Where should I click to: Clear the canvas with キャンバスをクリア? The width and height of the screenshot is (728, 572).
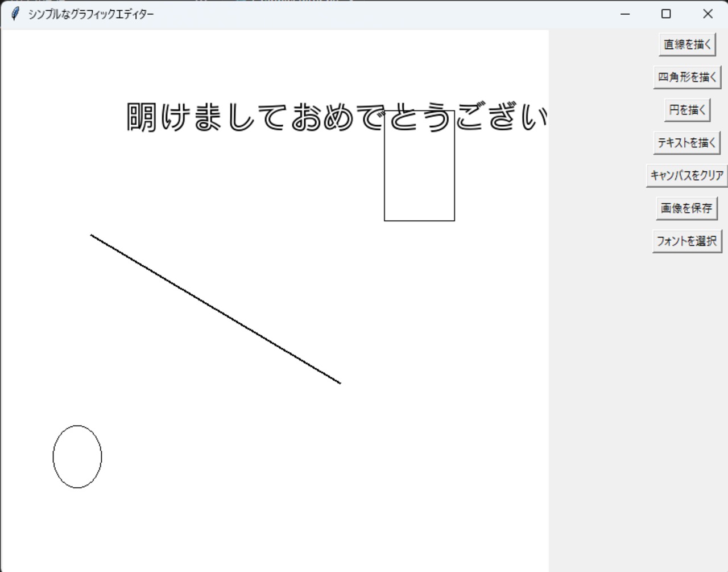click(687, 175)
